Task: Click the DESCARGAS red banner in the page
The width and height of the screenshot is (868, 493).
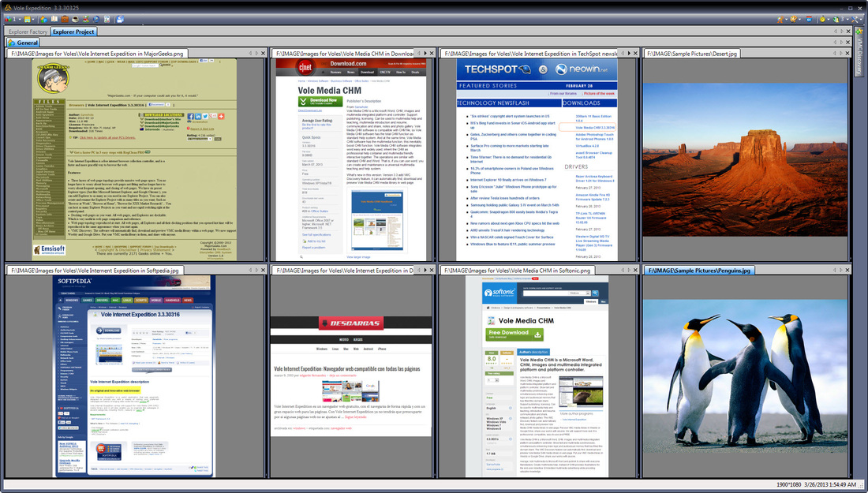Action: click(x=351, y=323)
